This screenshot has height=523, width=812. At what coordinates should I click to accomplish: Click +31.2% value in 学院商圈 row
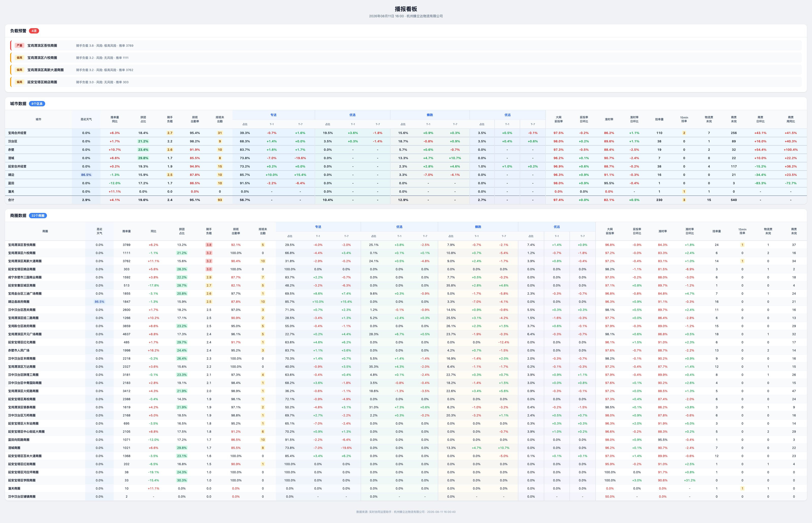pyautogui.click(x=690, y=480)
